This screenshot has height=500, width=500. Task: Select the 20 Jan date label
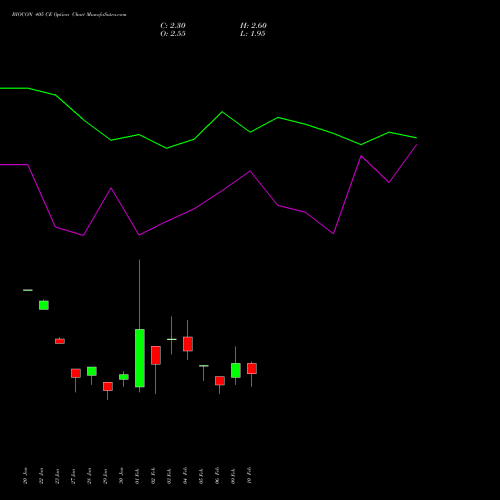(26, 476)
